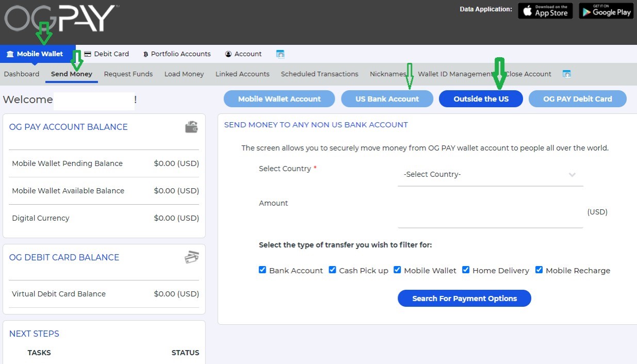
Task: Open the Account tab
Action: coord(243,54)
